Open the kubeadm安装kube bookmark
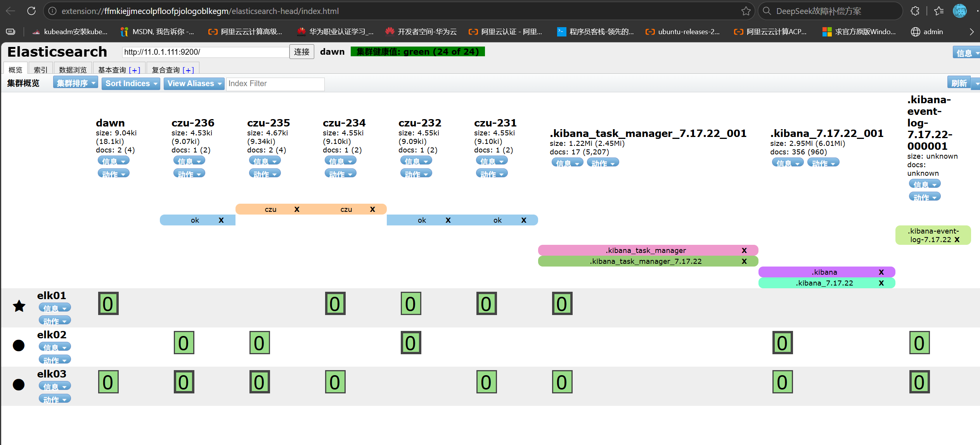The width and height of the screenshot is (980, 445). click(70, 32)
